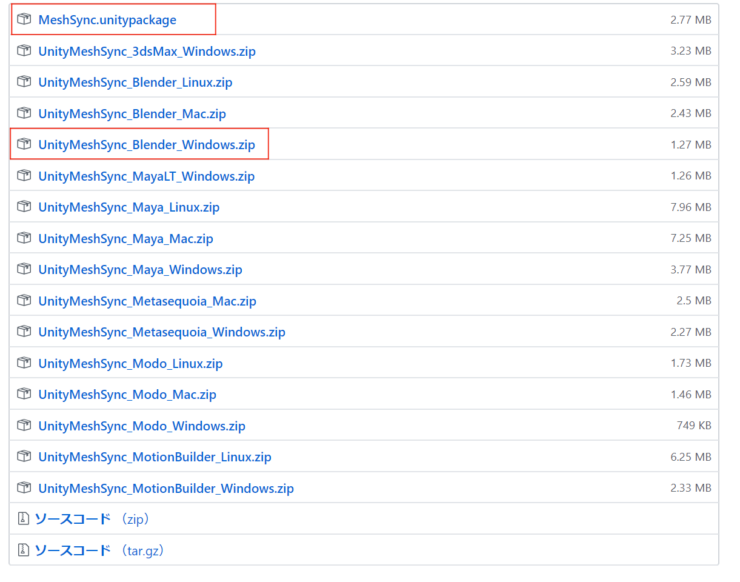Click the file-zip icon beside ソースコード (zip)

tap(24, 519)
